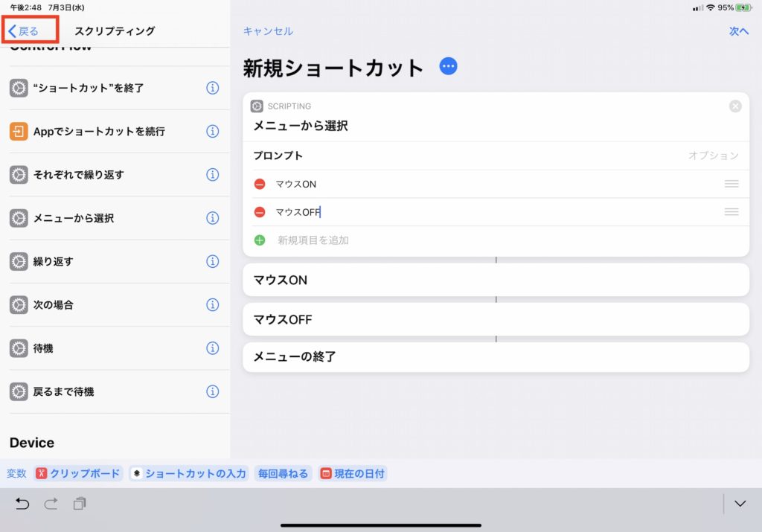Select the メニューの終了 block
This screenshot has width=762, height=532.
point(496,357)
